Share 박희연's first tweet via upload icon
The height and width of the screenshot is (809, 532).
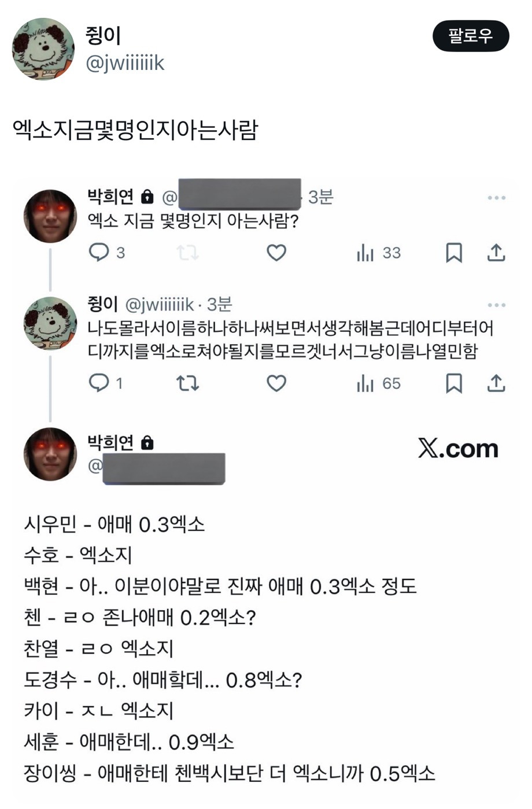click(496, 253)
